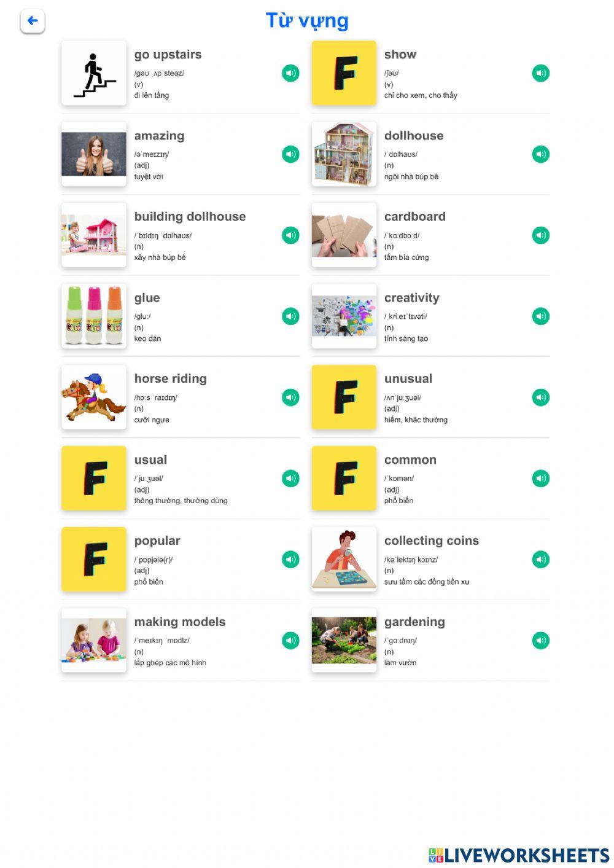Listen to 'unusual' pronunciation
The image size is (614, 868).
[540, 397]
